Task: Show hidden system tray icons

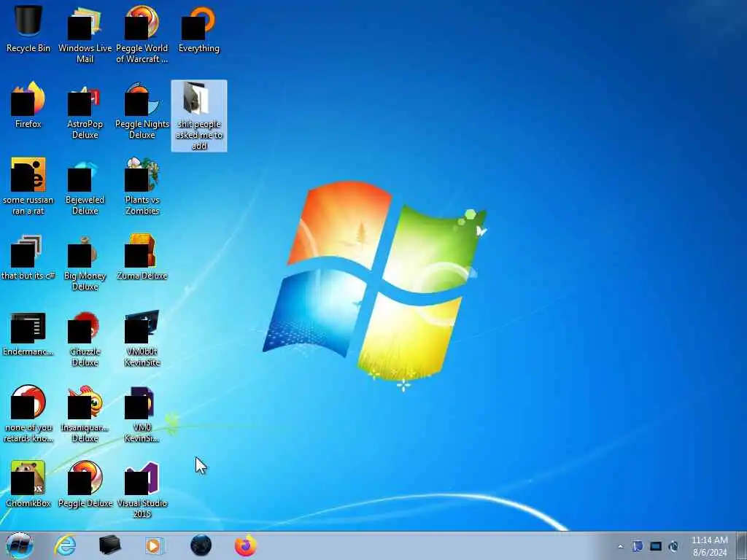Action: pyautogui.click(x=620, y=546)
